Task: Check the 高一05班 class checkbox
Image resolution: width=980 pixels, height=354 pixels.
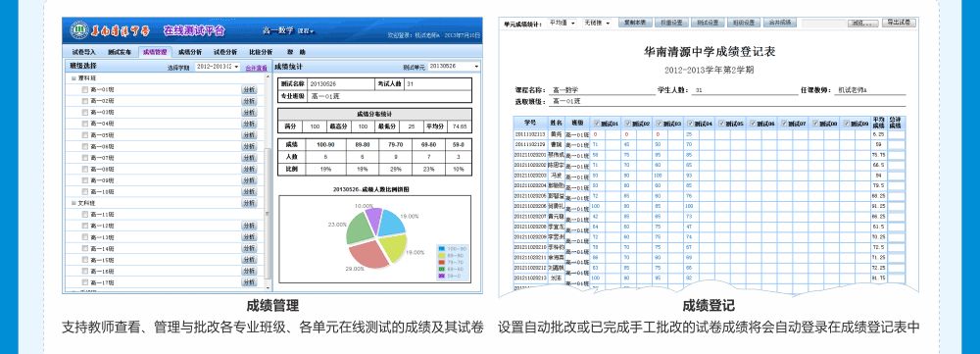Action: tap(85, 135)
